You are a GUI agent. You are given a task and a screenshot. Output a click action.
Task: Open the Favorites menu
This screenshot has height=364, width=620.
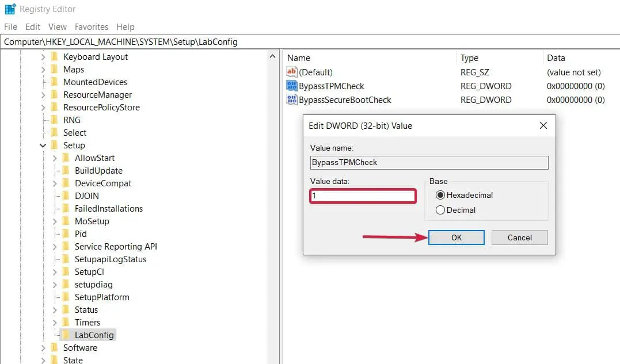click(x=92, y=26)
